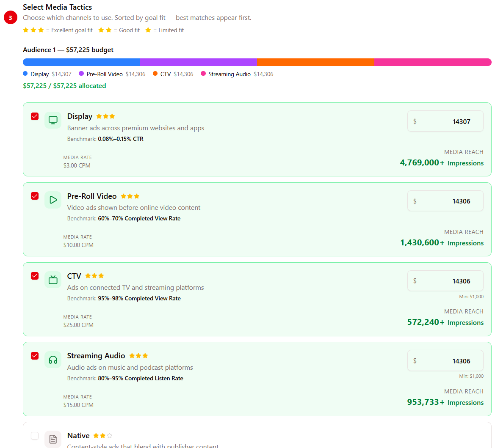This screenshot has height=448, width=495.
Task: Click the CTV star rating
Action: pos(94,276)
